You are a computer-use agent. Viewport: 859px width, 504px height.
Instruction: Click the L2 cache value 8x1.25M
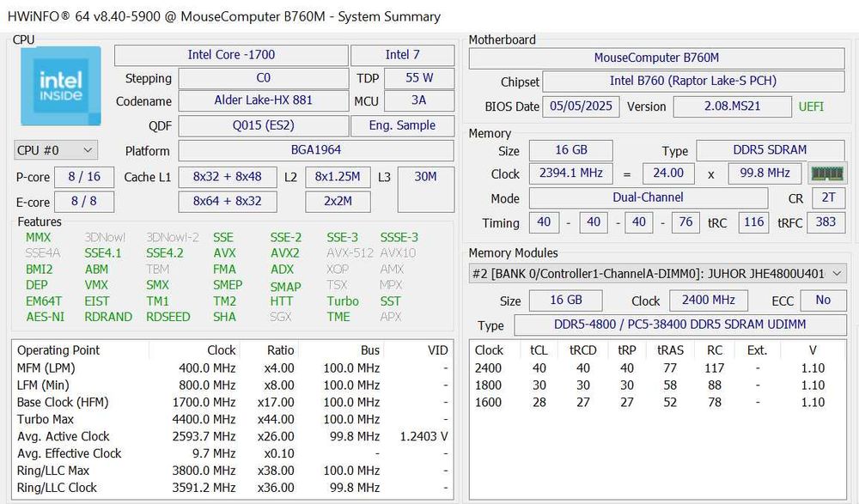tap(338, 177)
